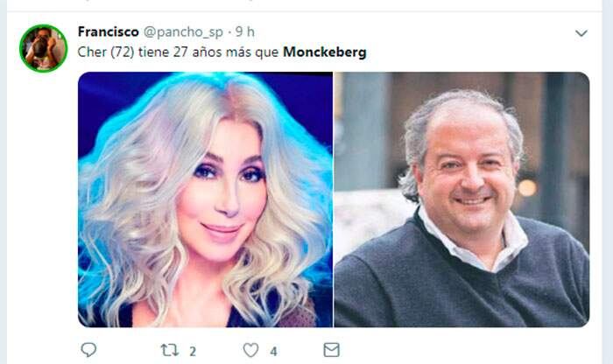
Task: Expand the tweet options chevron menu
Action: pos(581,33)
